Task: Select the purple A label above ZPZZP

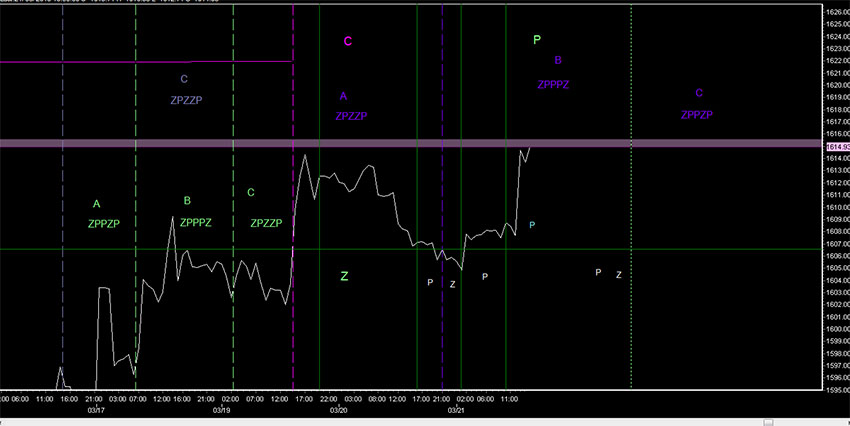Action: pyautogui.click(x=343, y=97)
